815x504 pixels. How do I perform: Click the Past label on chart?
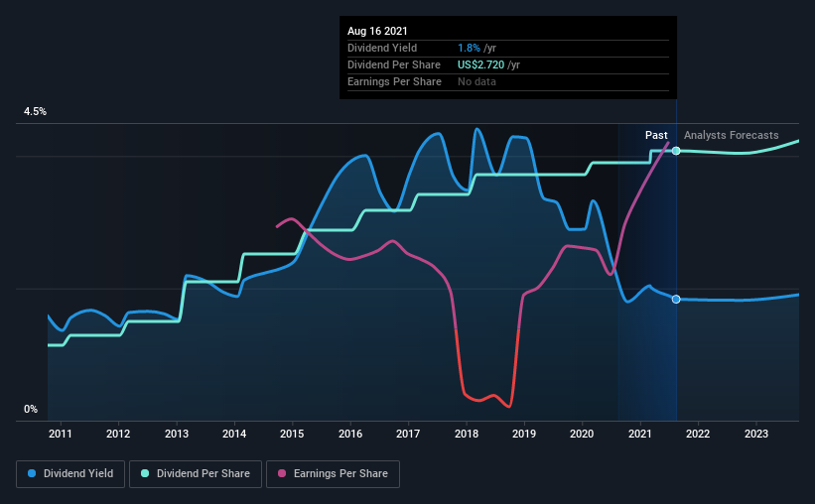coord(656,135)
